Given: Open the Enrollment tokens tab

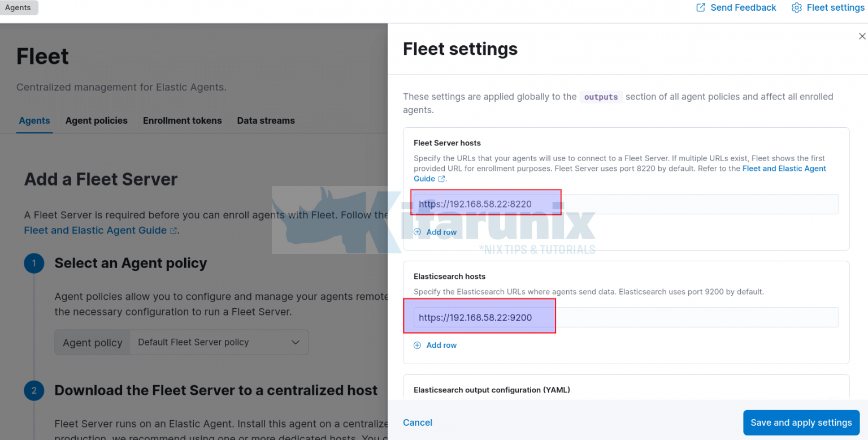Looking at the screenshot, I should click(182, 120).
